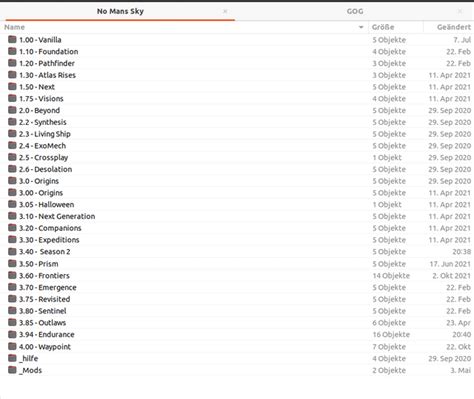Close the GOG tab
Image resolution: width=474 pixels, height=399 pixels.
pyautogui.click(x=460, y=11)
